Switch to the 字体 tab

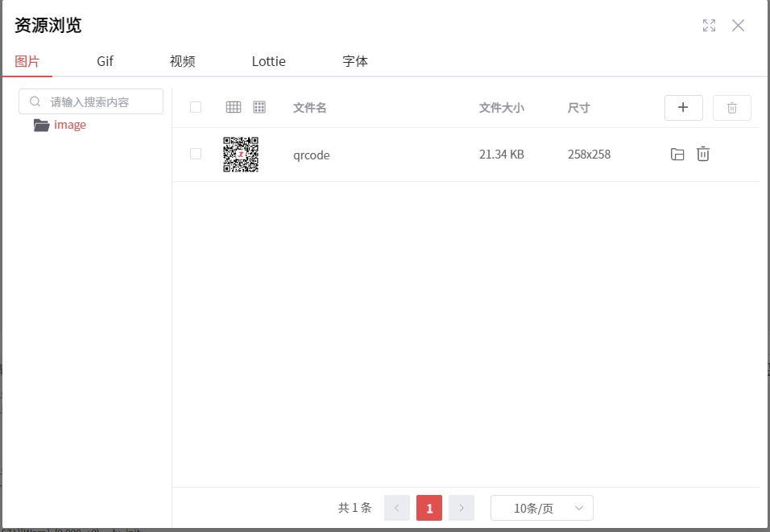click(x=355, y=61)
